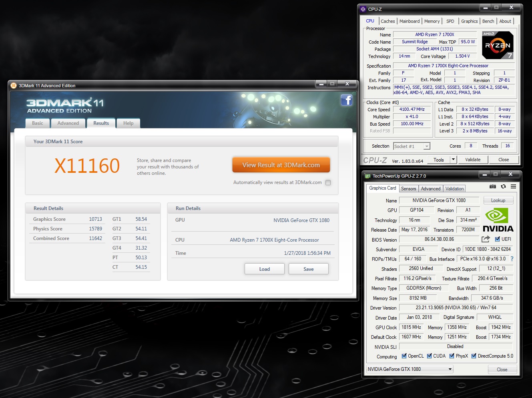Click the BIOS export share icon
Viewport: 532px width, 398px height.
[486, 239]
